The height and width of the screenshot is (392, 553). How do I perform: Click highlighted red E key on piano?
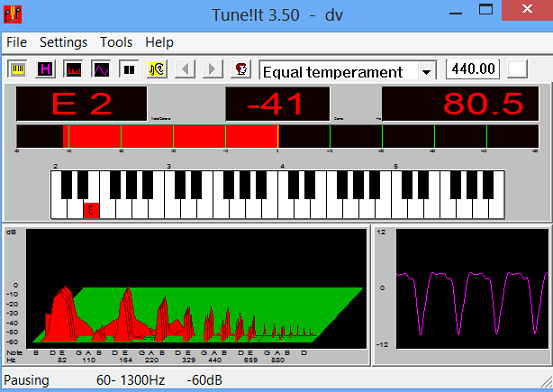pos(91,210)
